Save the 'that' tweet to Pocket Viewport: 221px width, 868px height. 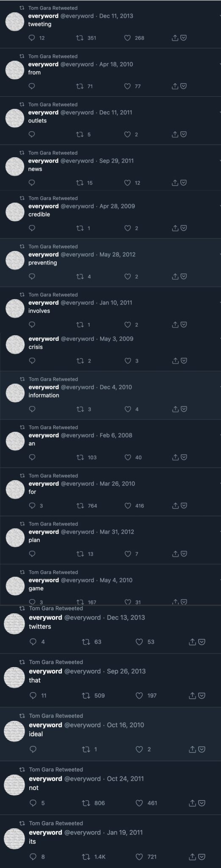202,696
